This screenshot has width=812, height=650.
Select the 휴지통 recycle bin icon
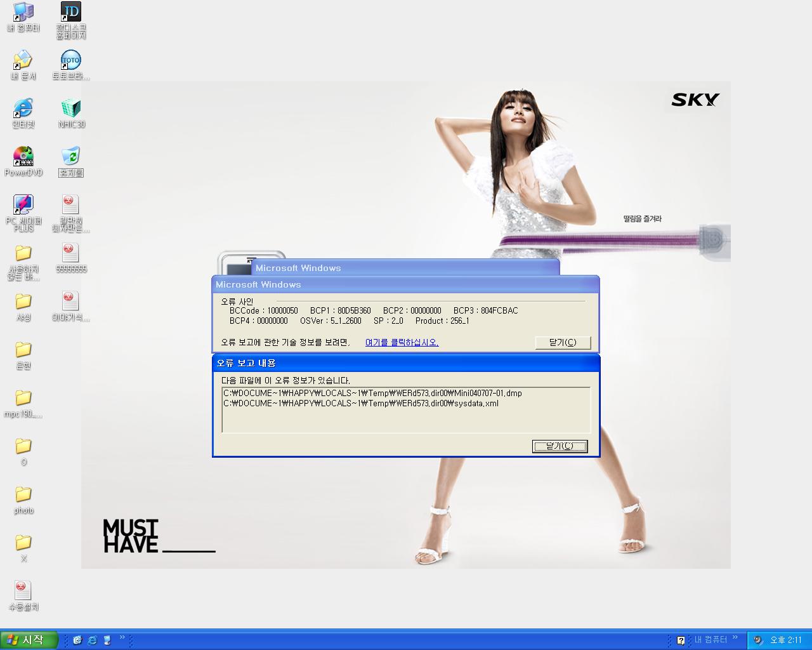tap(71, 162)
